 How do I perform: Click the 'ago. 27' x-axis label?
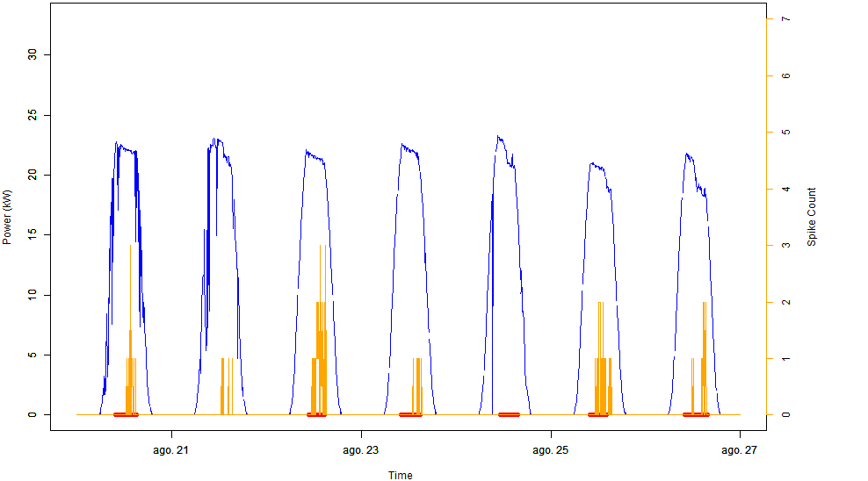click(x=739, y=450)
